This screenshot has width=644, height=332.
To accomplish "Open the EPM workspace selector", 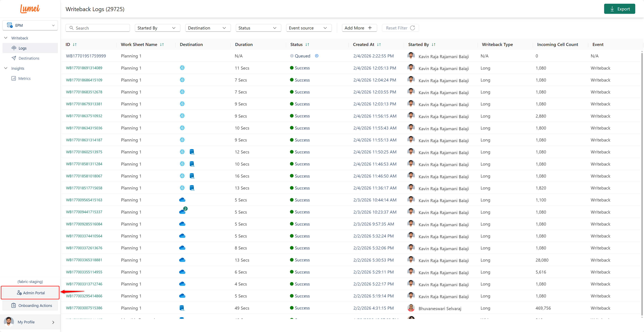I will (30, 25).
